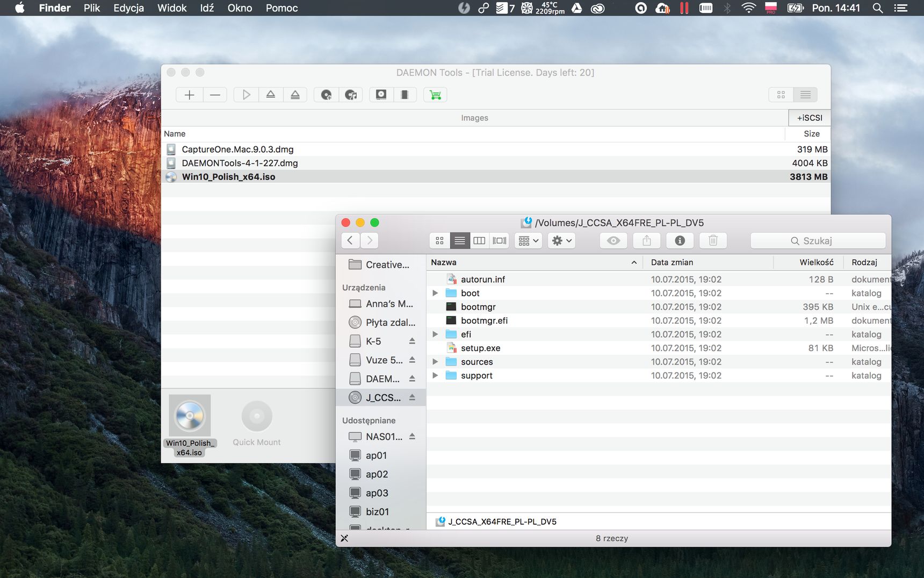Click J_CCSA_X64FRE_PL-PL_DV5 in path bar

[496, 522]
